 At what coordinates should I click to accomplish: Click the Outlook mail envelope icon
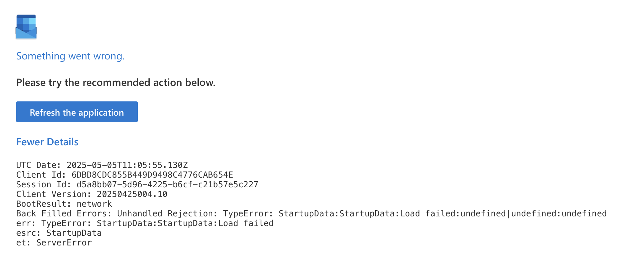(x=26, y=27)
